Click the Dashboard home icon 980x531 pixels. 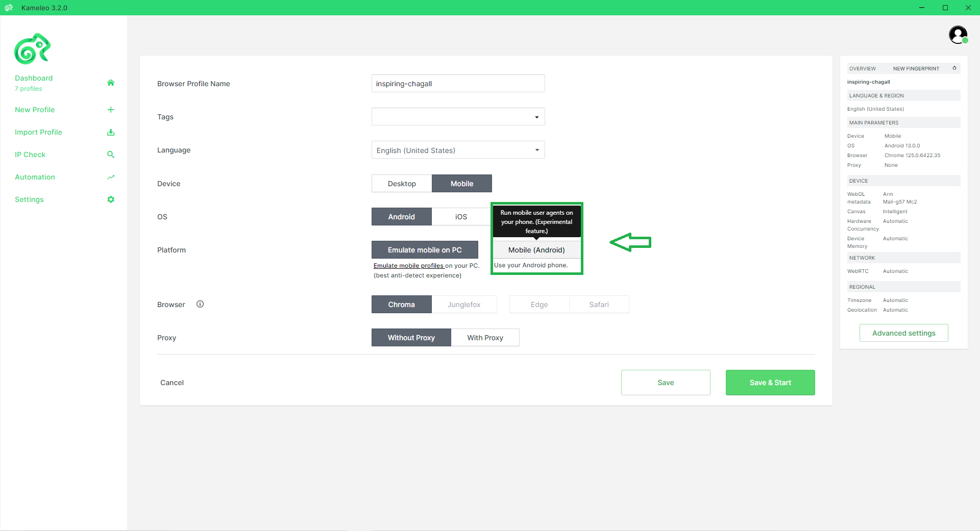pos(111,83)
